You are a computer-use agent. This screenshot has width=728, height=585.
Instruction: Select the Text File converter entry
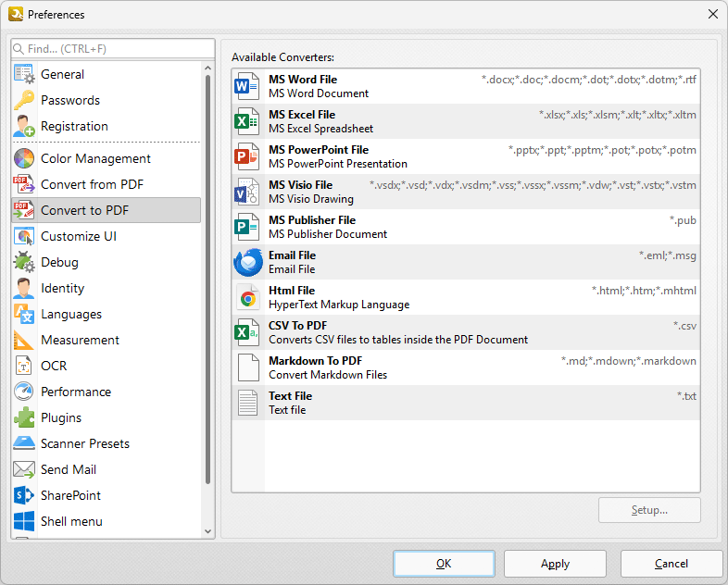click(466, 403)
